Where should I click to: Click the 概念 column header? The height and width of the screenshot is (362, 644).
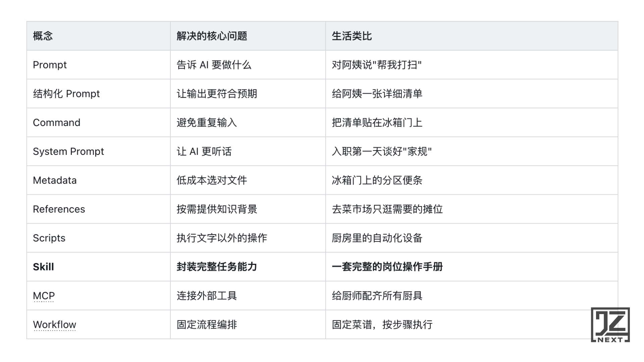(x=43, y=36)
